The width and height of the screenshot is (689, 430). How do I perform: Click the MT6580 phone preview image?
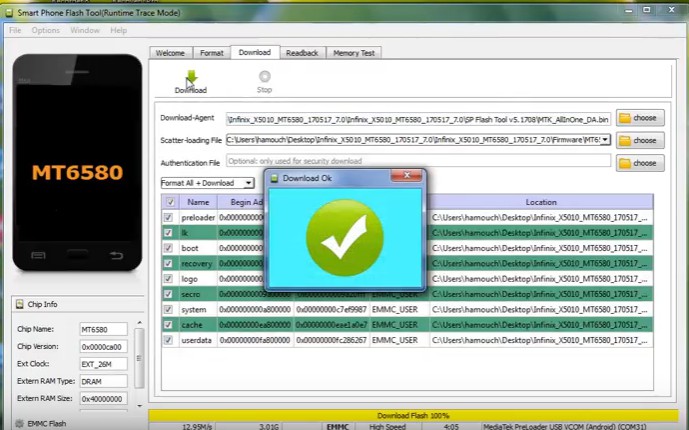coord(76,172)
